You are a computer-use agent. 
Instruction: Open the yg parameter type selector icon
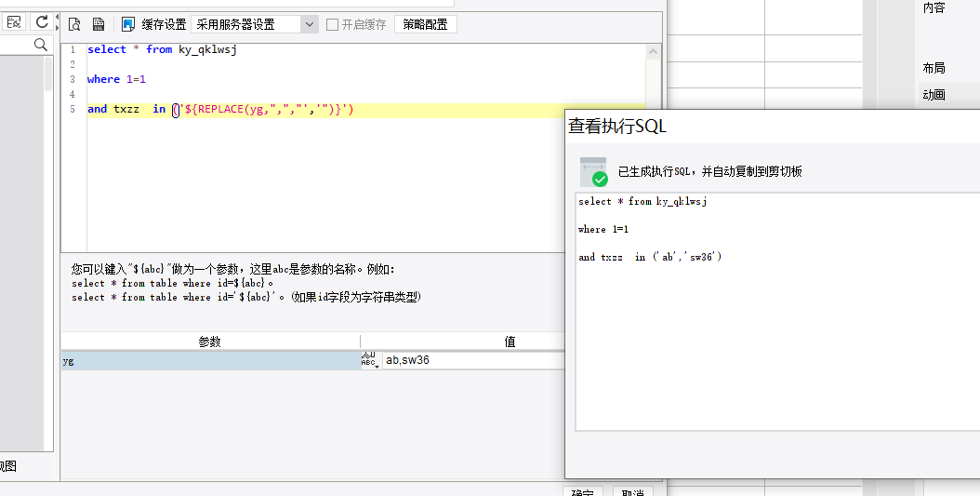pyautogui.click(x=369, y=359)
